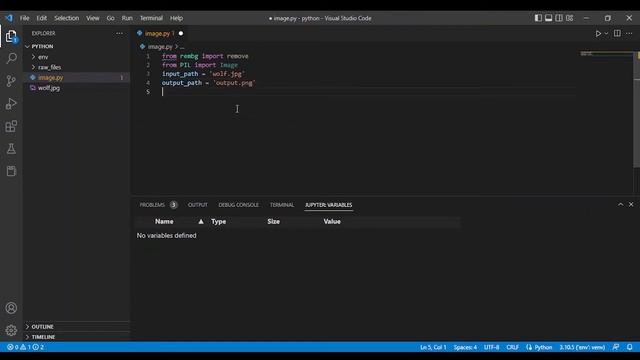Screen dimensions: 640x360
Task: Run Python file with play button
Action: point(598,33)
